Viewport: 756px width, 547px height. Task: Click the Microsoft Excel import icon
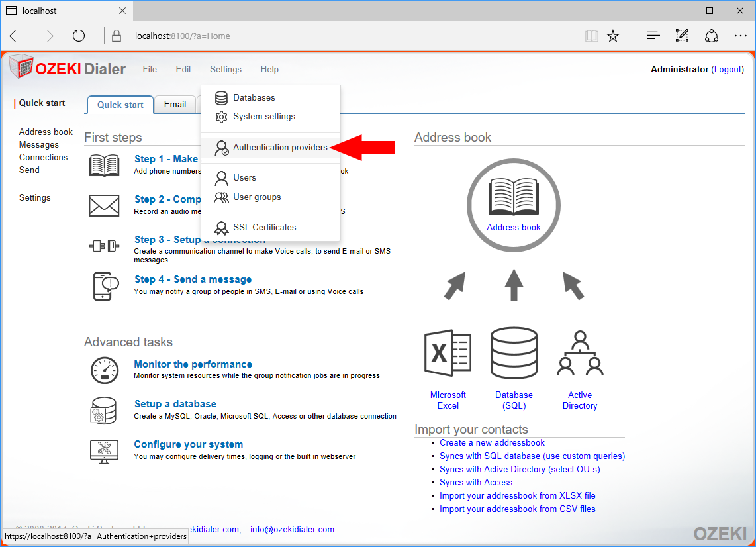(x=448, y=355)
